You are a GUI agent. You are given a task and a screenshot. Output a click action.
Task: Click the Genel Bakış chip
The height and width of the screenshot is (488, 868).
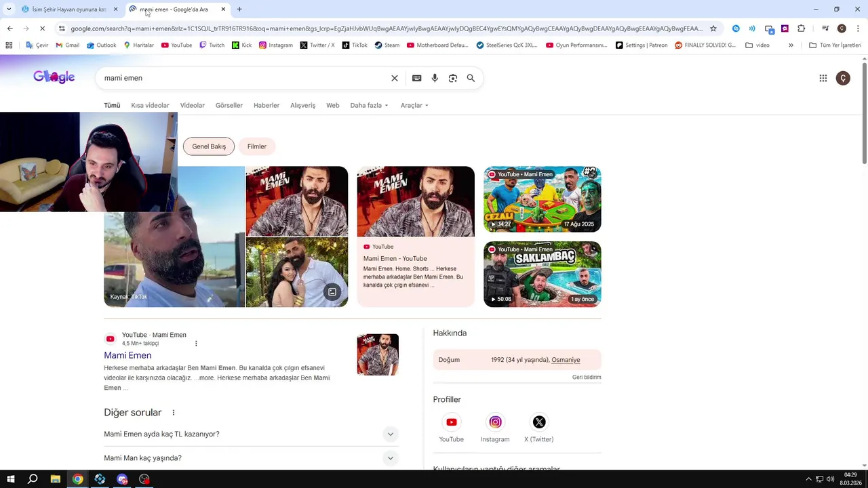(209, 146)
